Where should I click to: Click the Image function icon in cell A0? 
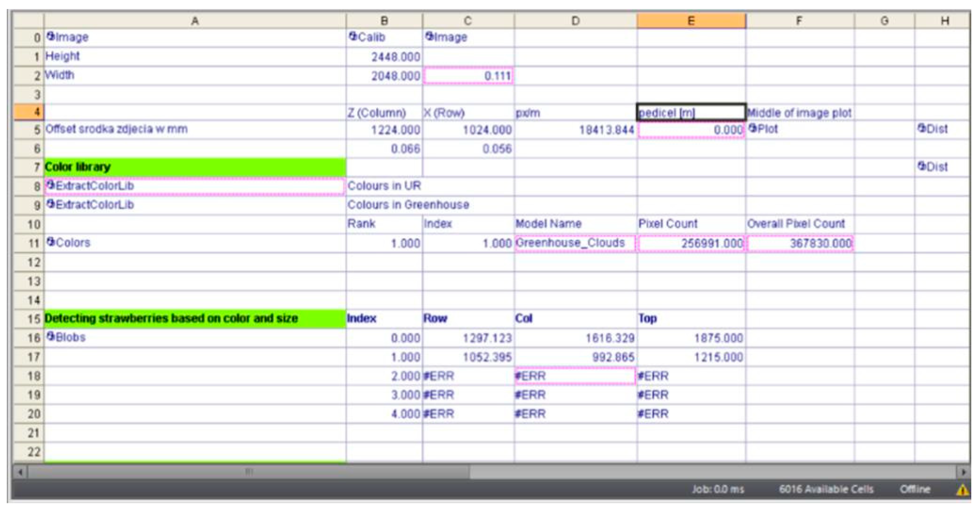click(x=50, y=37)
